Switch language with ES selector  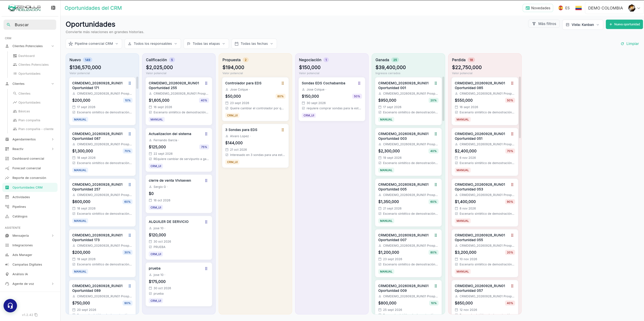pyautogui.click(x=564, y=8)
